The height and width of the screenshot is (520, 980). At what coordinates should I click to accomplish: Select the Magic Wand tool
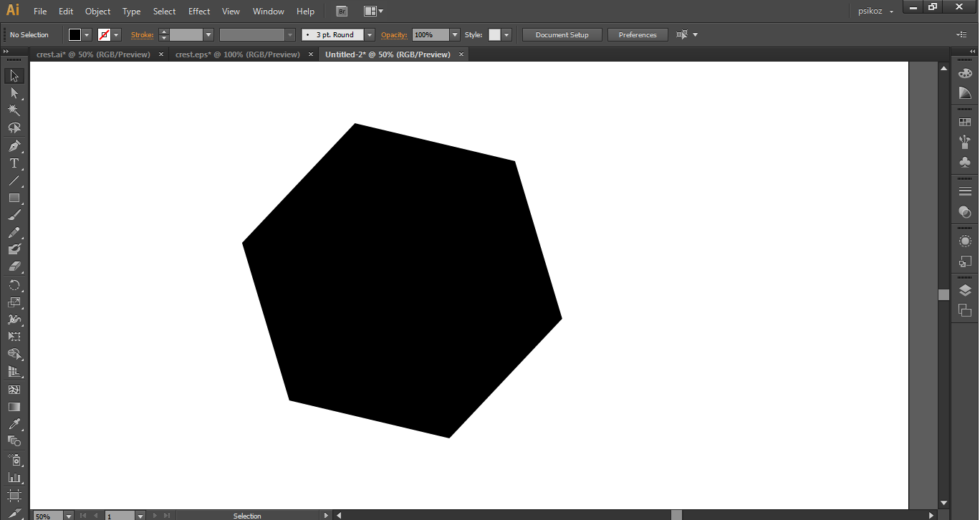[x=14, y=110]
